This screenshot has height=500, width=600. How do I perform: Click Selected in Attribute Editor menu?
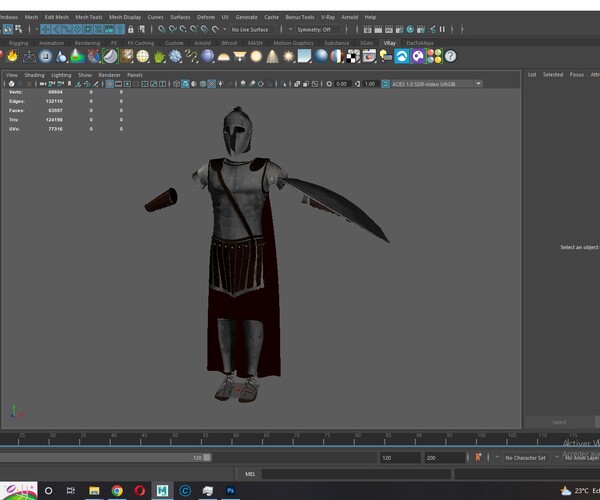pyautogui.click(x=553, y=75)
